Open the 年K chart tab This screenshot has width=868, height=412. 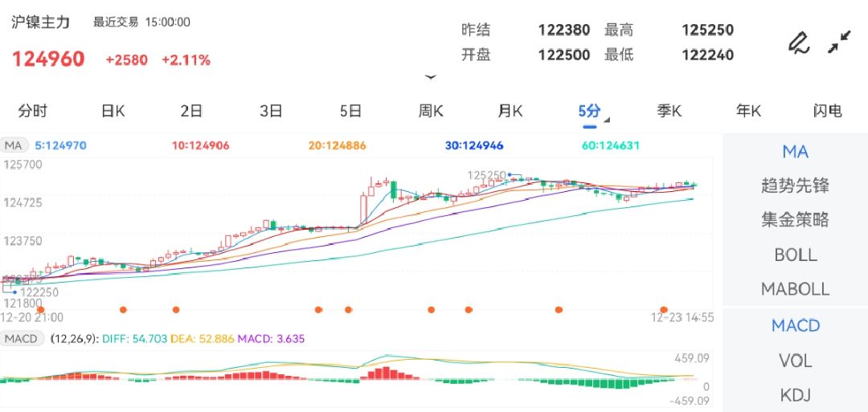[x=748, y=111]
